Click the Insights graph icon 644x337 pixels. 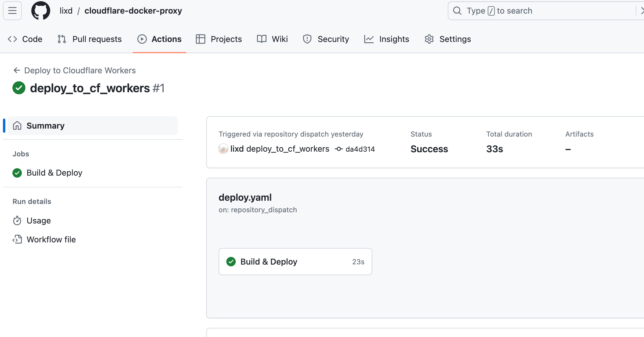(369, 39)
